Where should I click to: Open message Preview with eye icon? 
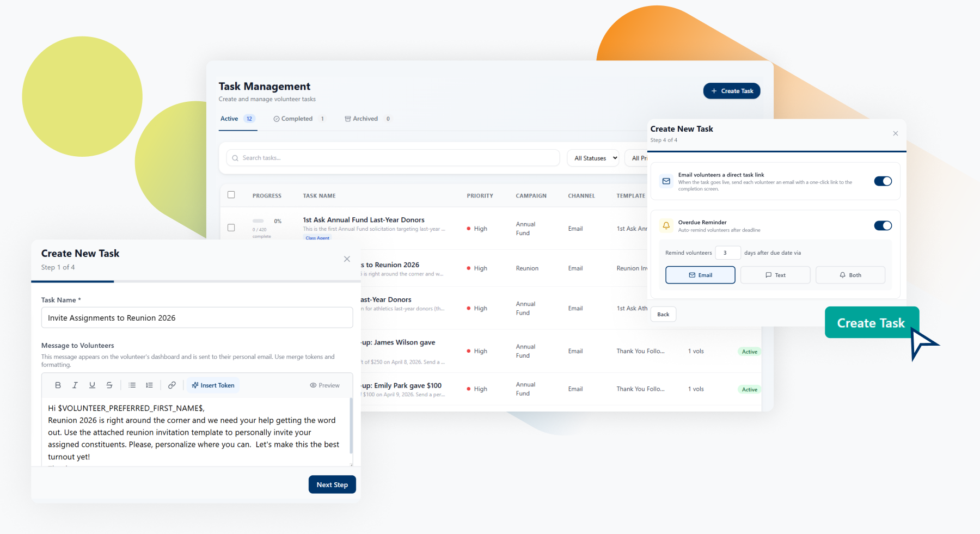[324, 385]
